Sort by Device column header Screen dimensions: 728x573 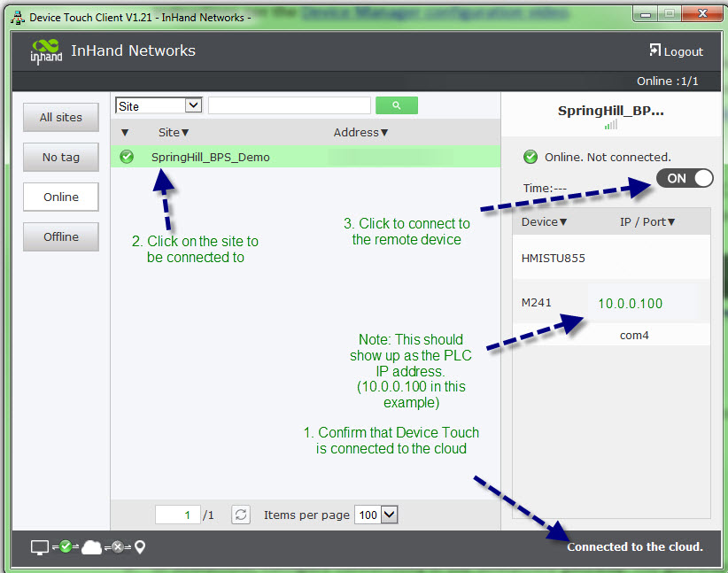click(544, 222)
